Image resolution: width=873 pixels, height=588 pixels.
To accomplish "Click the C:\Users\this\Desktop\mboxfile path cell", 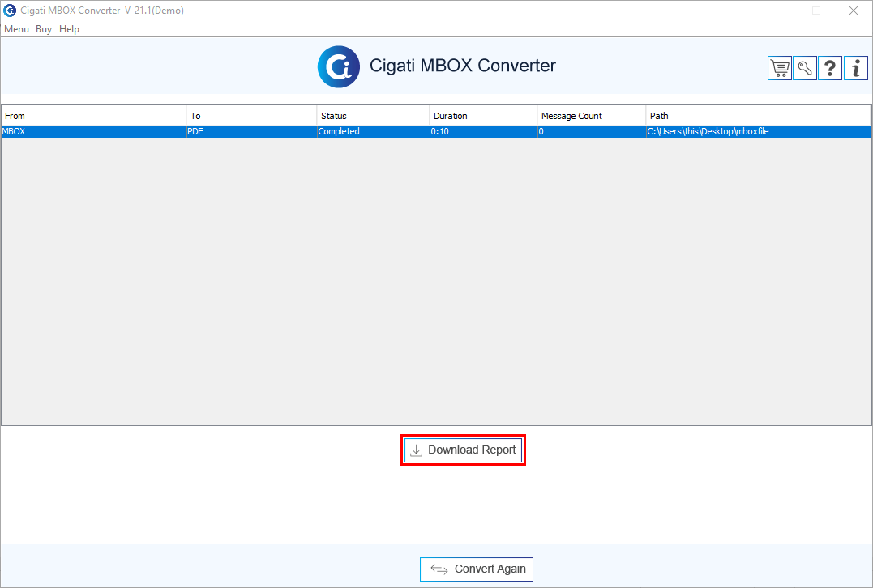I will tap(758, 132).
